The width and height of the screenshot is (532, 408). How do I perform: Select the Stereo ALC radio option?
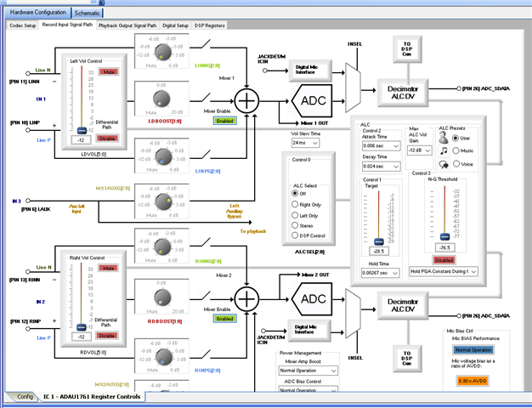[x=295, y=225]
